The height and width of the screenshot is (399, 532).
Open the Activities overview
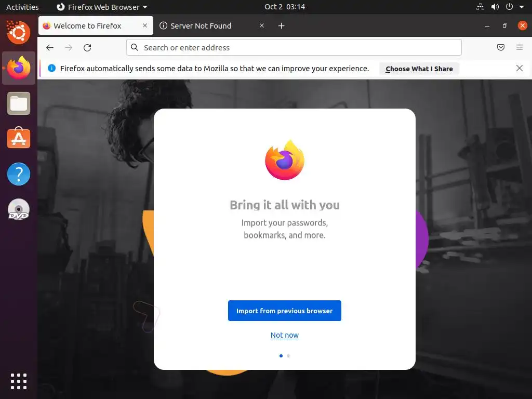click(22, 7)
